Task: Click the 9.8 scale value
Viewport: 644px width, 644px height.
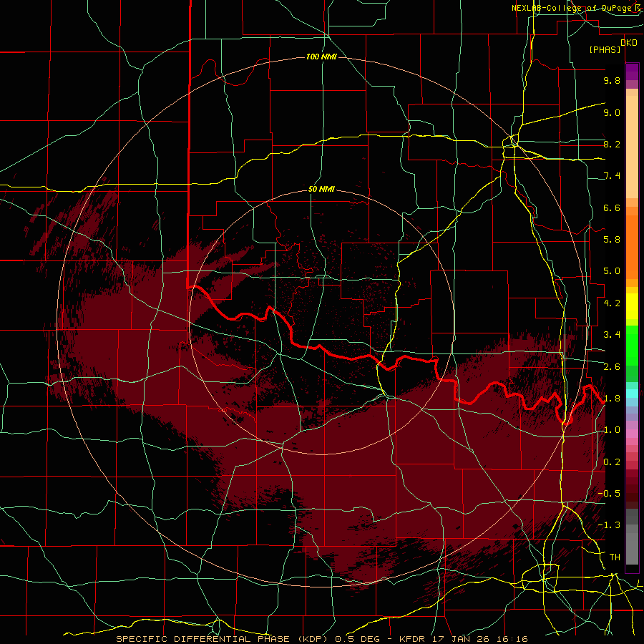Action: click(612, 80)
